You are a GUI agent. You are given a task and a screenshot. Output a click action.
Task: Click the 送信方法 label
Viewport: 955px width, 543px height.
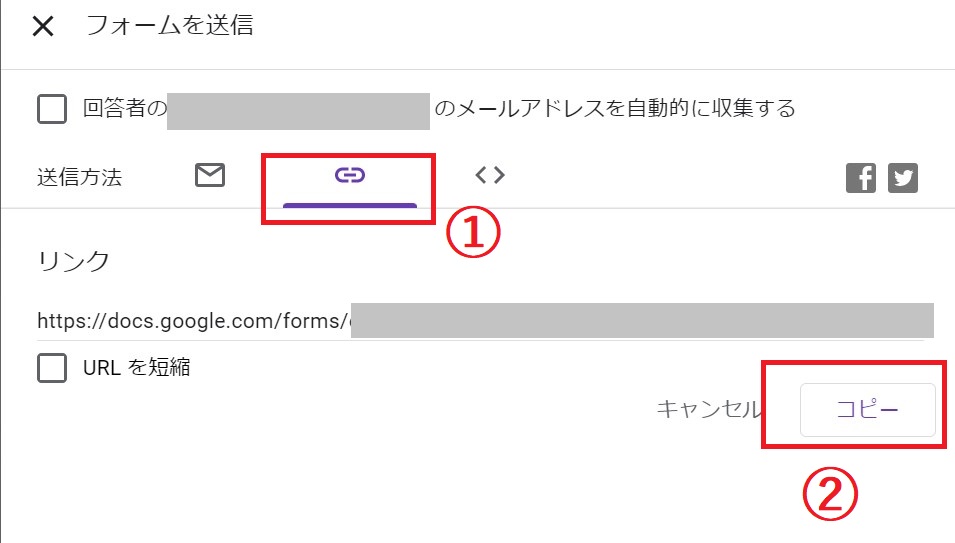pos(80,177)
